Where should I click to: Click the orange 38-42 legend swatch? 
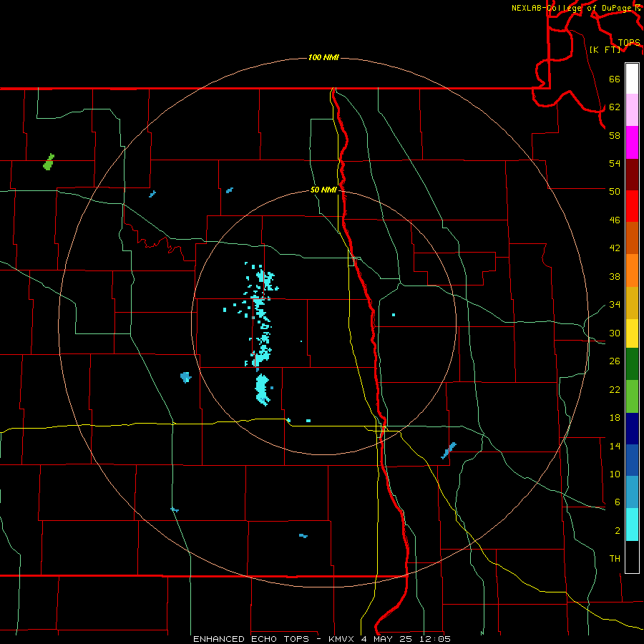point(632,270)
